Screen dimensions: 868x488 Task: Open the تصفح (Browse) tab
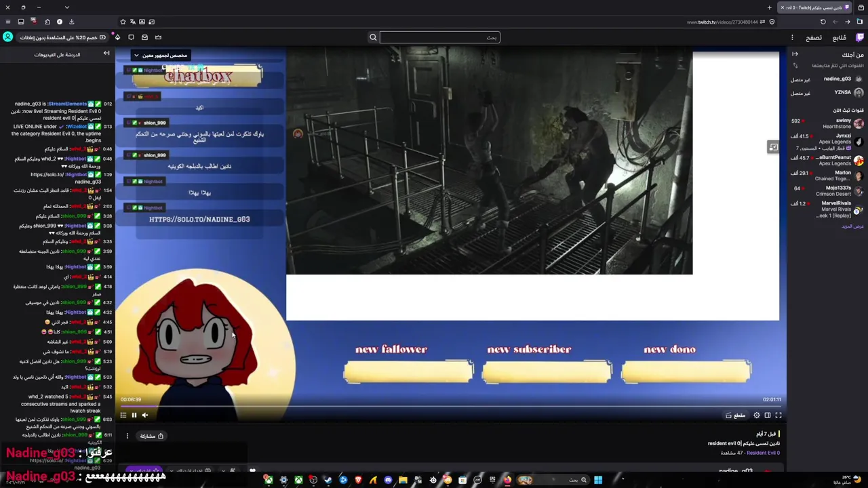pos(814,37)
